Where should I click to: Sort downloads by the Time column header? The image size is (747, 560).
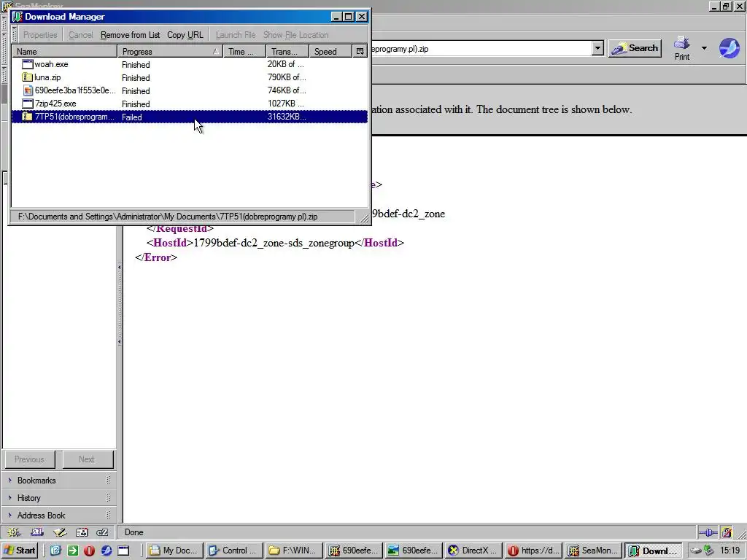coord(244,52)
